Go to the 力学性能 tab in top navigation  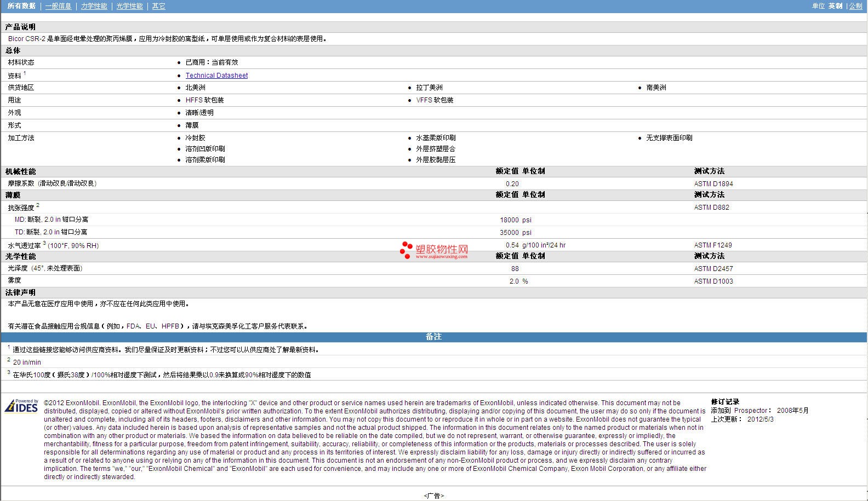94,6
